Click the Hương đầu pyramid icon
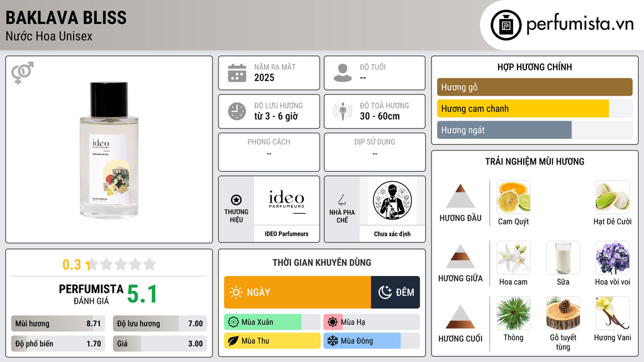Screen dimensions: 644x362 click(x=460, y=196)
